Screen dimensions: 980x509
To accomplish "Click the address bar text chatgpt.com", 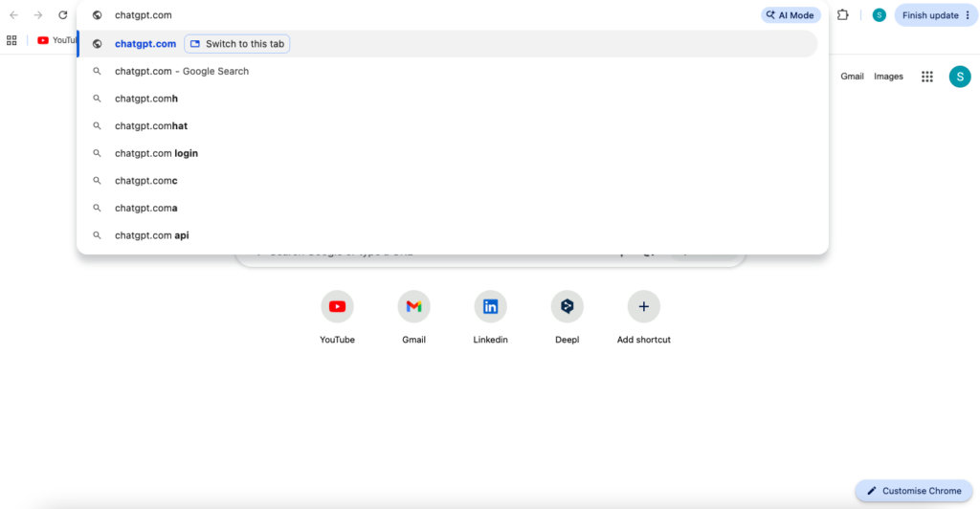I will 144,15.
